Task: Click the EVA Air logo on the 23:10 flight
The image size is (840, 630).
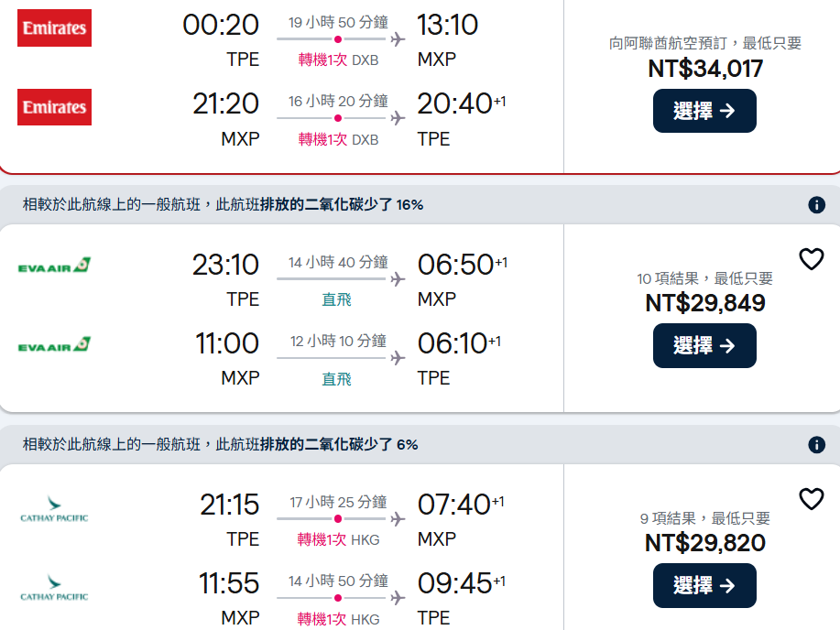Action: (x=54, y=266)
